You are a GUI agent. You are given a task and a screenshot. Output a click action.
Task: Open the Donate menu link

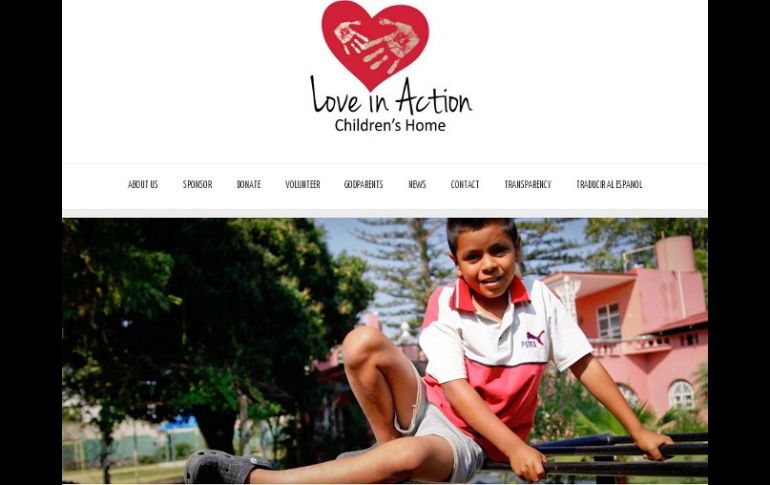(249, 185)
